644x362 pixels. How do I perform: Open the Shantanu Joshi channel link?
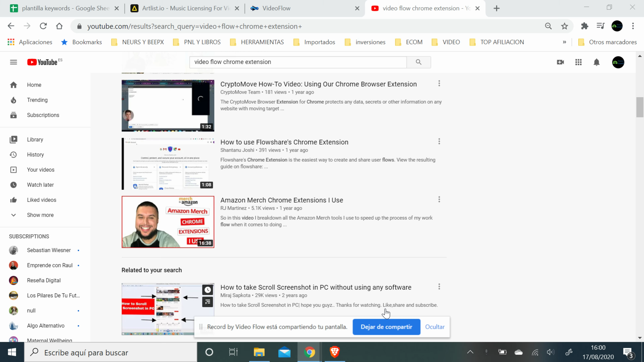[x=237, y=150]
